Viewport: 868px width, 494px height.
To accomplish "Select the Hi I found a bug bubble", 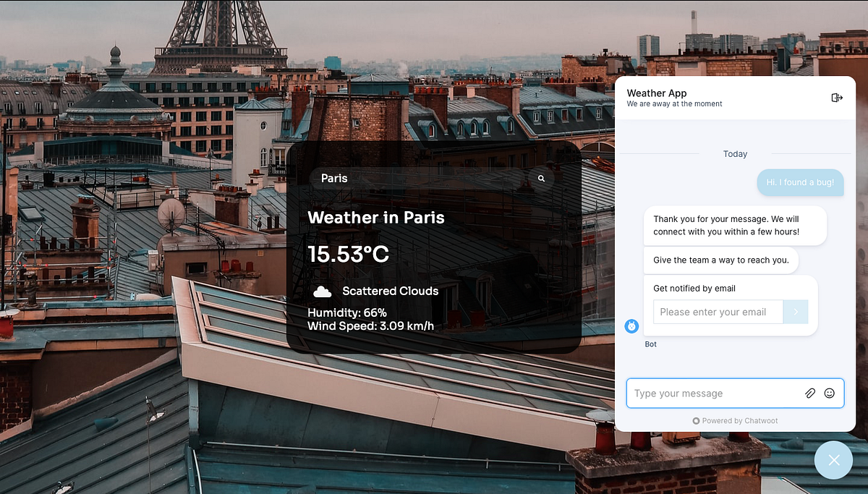I will tap(800, 182).
